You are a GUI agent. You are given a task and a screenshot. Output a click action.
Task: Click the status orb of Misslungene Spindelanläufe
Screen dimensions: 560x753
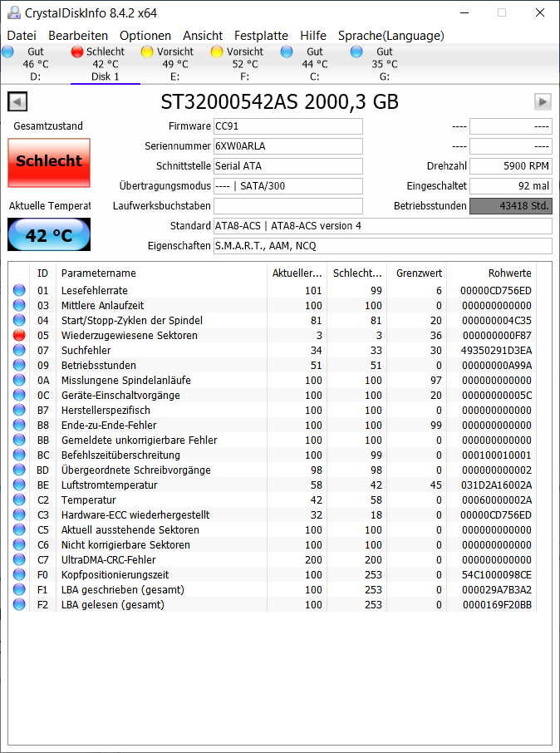pyautogui.click(x=19, y=381)
